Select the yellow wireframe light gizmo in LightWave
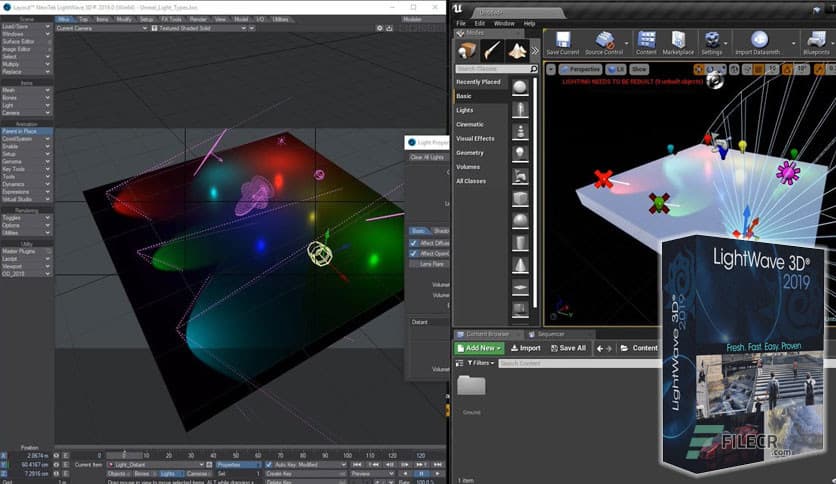 click(320, 254)
